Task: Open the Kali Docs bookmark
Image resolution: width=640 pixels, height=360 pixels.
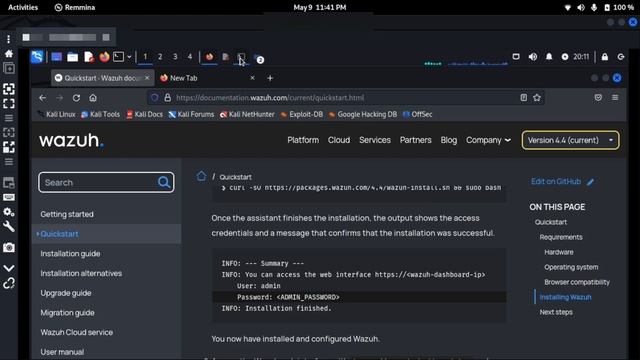Action: click(x=144, y=114)
